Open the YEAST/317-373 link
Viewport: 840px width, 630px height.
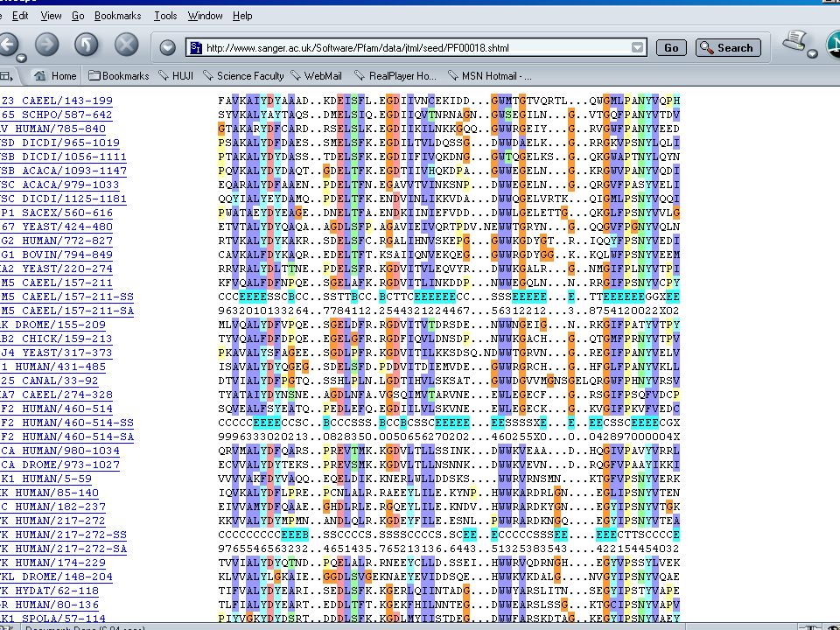click(56, 353)
